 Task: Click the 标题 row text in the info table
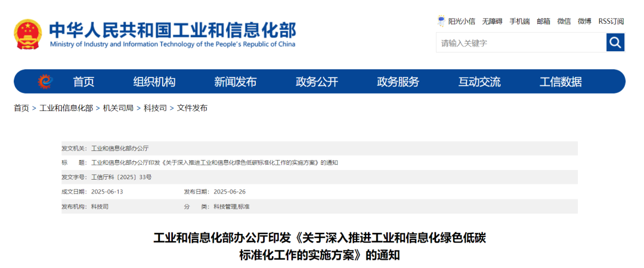[215, 163]
